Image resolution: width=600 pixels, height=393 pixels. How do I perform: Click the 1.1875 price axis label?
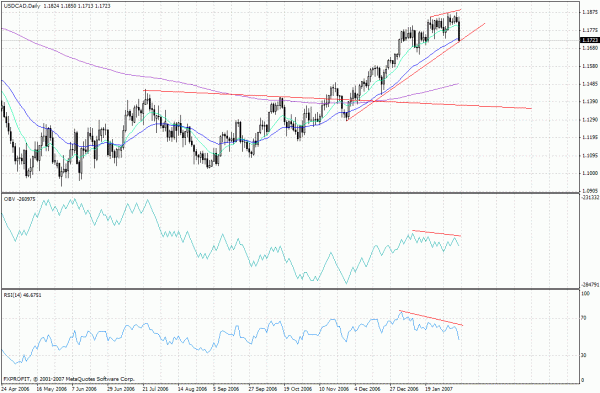[590, 12]
